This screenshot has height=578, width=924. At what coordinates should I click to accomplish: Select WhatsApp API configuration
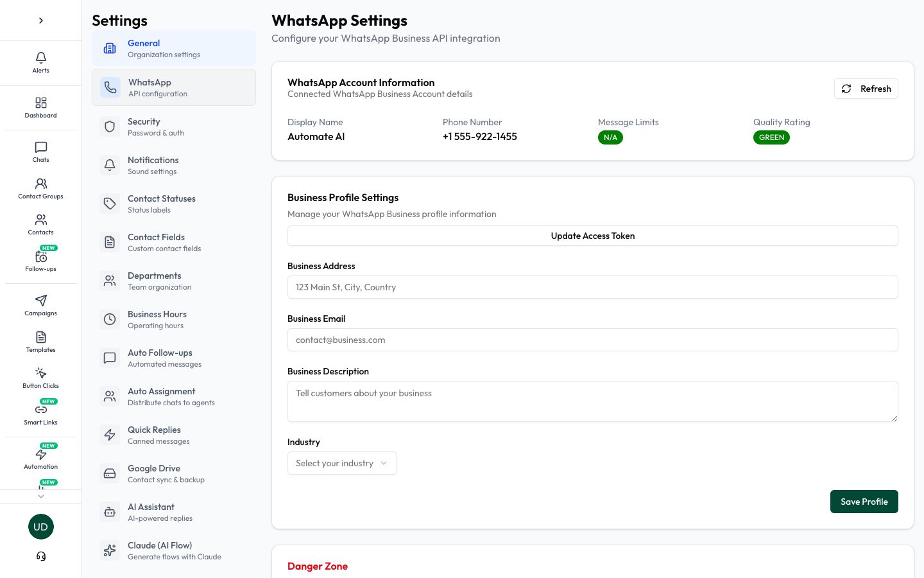click(x=174, y=87)
